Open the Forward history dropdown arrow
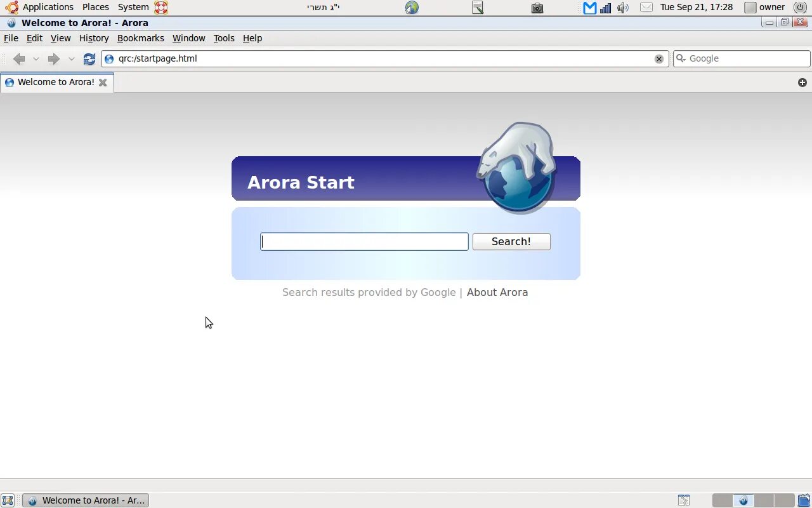Screen dimensions: 812x508 (x=72, y=59)
